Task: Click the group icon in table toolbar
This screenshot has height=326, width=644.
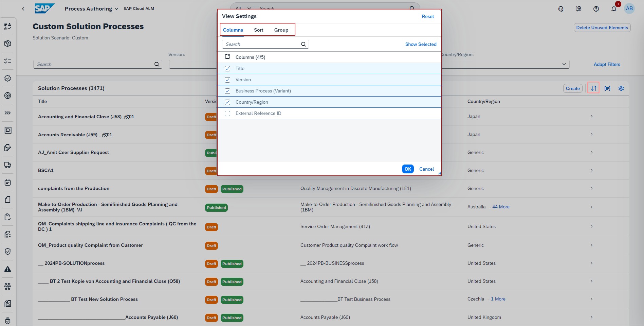Action: 607,88
